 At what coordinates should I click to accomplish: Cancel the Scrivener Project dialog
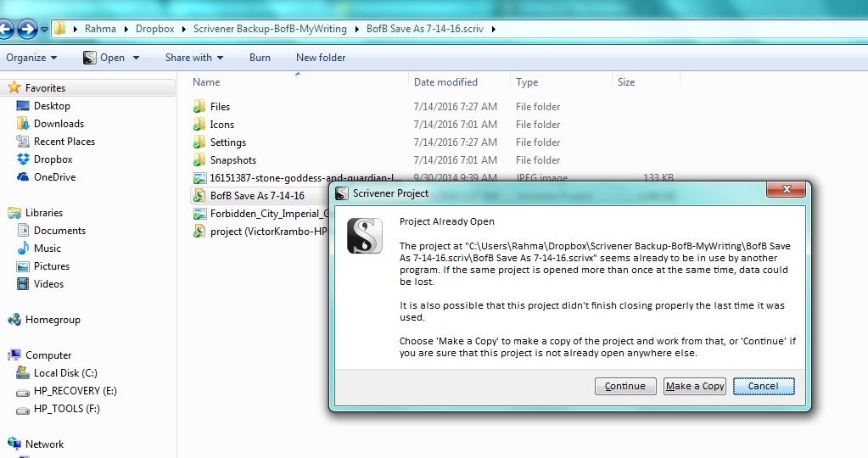[x=764, y=386]
